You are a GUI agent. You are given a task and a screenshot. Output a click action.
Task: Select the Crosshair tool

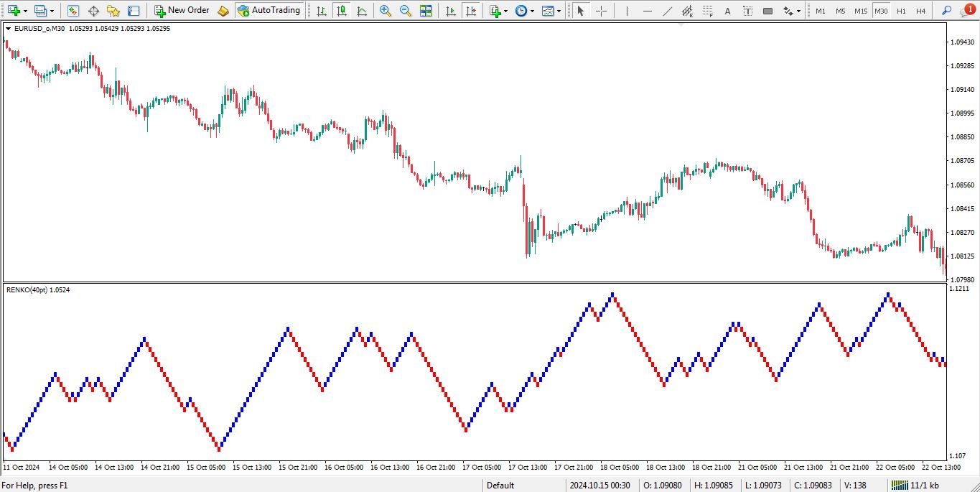point(602,11)
